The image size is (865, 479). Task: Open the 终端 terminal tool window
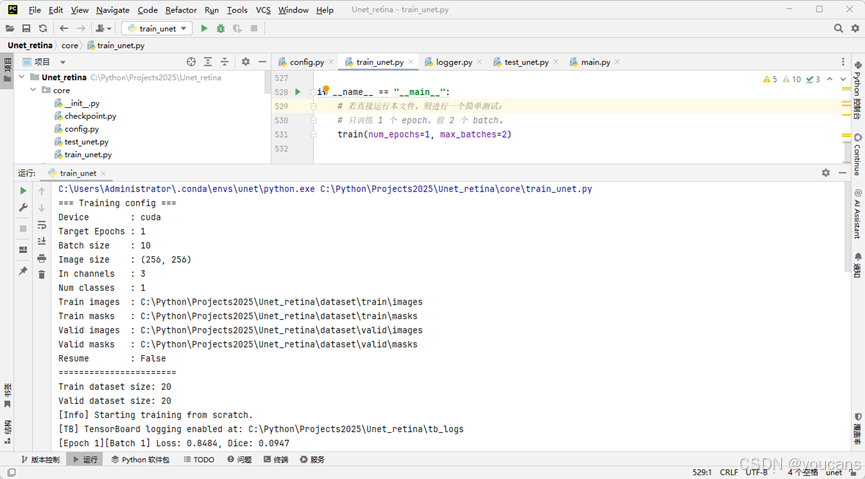pos(276,459)
